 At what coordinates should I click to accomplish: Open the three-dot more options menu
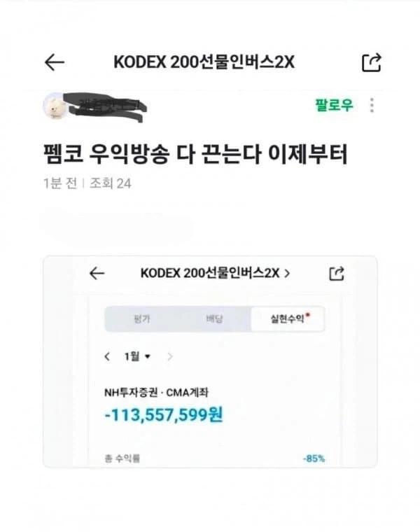[372, 105]
